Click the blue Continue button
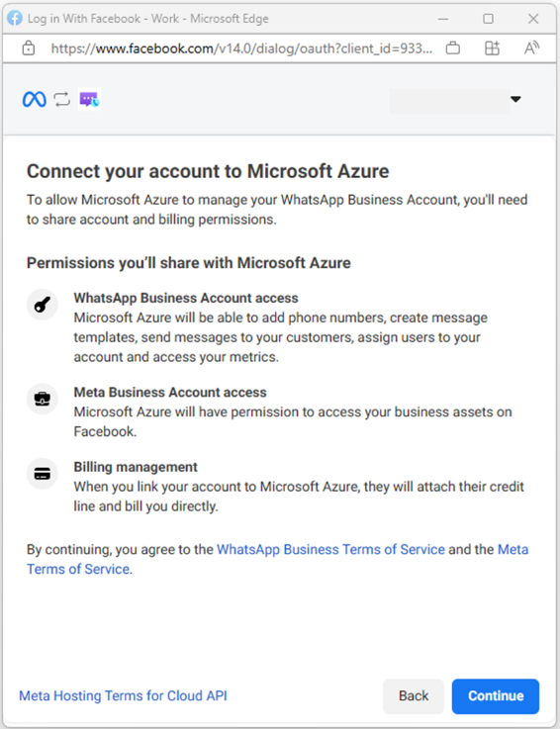Image resolution: width=560 pixels, height=729 pixels. [x=496, y=696]
